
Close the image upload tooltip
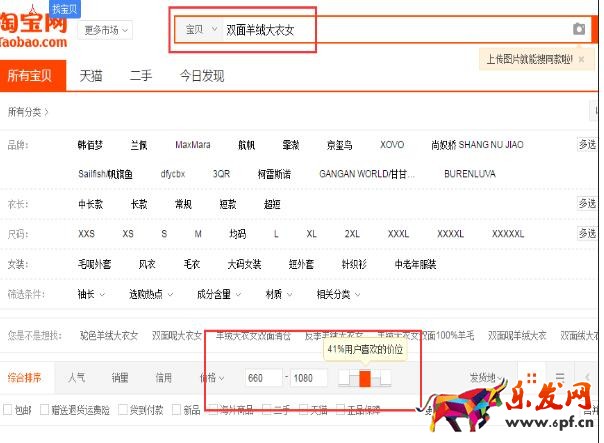point(582,59)
